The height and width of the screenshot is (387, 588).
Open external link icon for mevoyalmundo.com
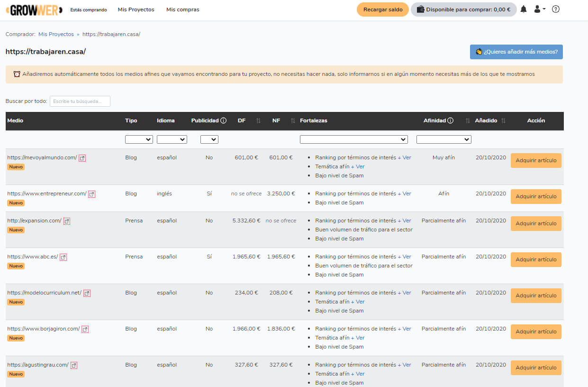coord(82,158)
